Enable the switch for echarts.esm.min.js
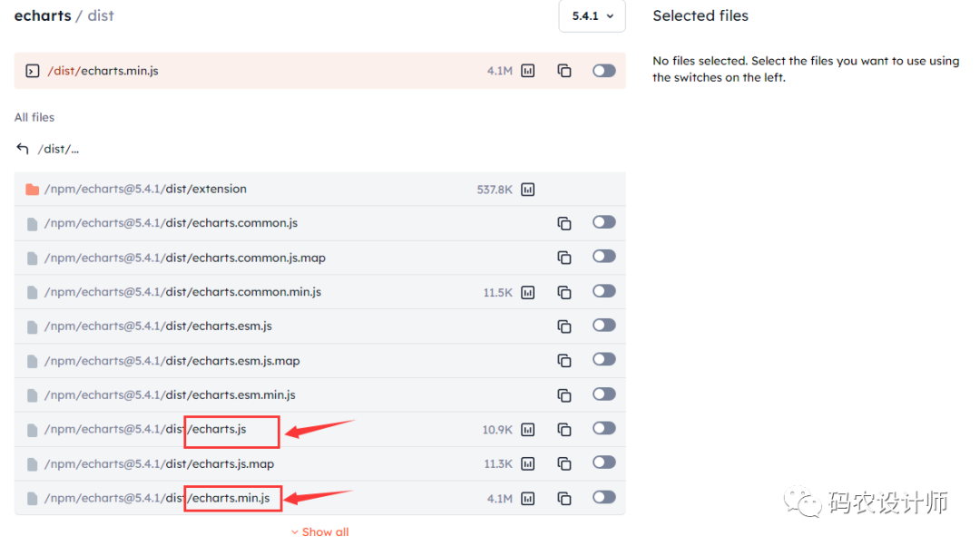 click(603, 395)
